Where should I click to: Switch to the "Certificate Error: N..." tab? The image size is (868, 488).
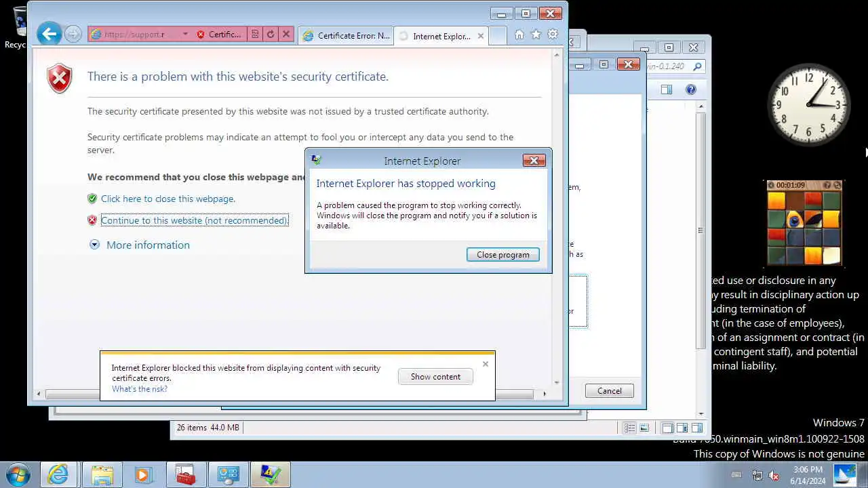[x=346, y=36]
